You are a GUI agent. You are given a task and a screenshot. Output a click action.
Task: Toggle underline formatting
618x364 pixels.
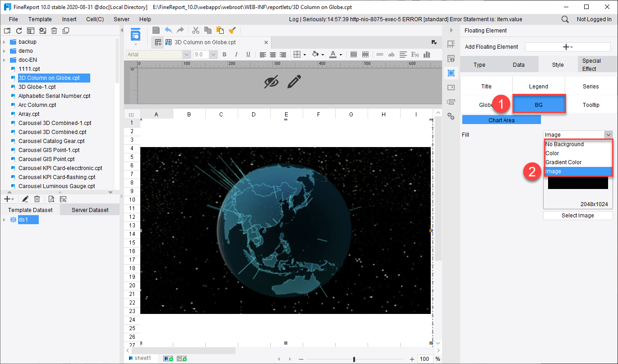[248, 55]
